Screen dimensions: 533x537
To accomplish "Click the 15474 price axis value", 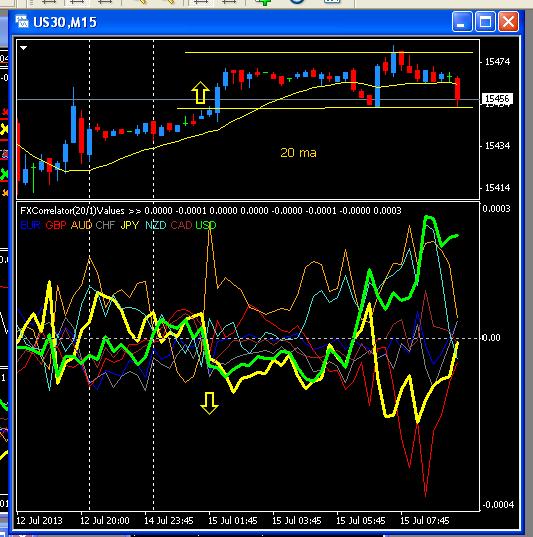I will click(498, 62).
